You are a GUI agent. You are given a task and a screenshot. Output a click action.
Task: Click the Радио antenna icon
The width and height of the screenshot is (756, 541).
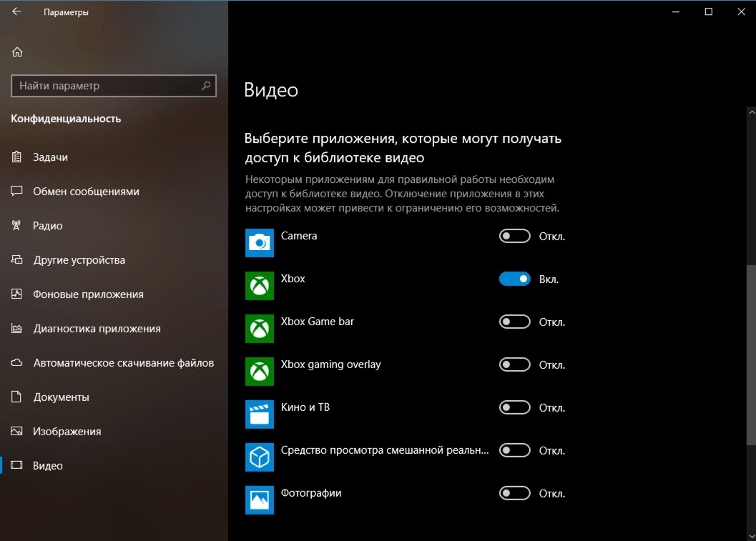pyautogui.click(x=16, y=225)
